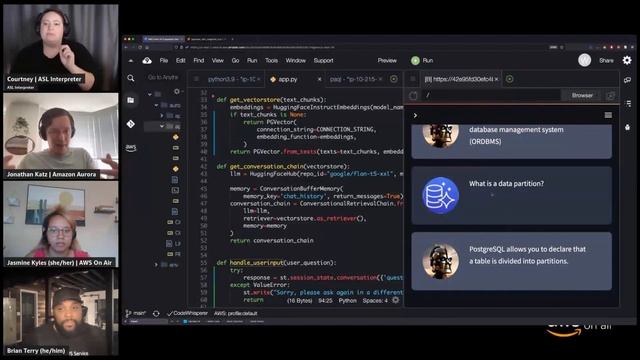Open the Support menu
This screenshot has width=640, height=360.
pyautogui.click(x=324, y=60)
